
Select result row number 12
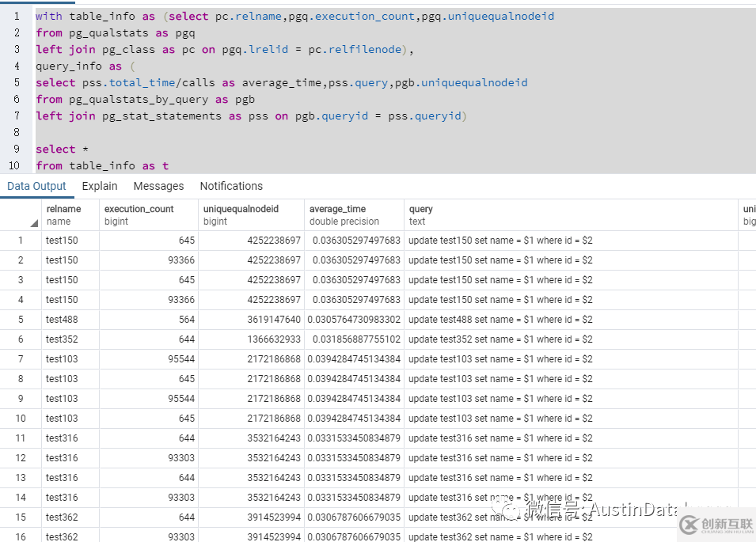(21, 457)
